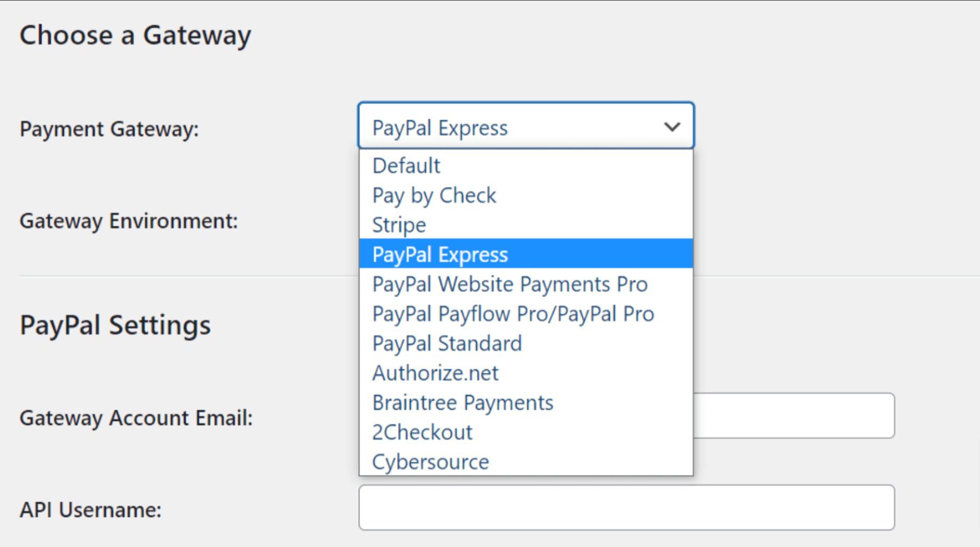Screen dimensions: 980x547
Task: Click the Payment Gateway label
Action: pos(109,129)
